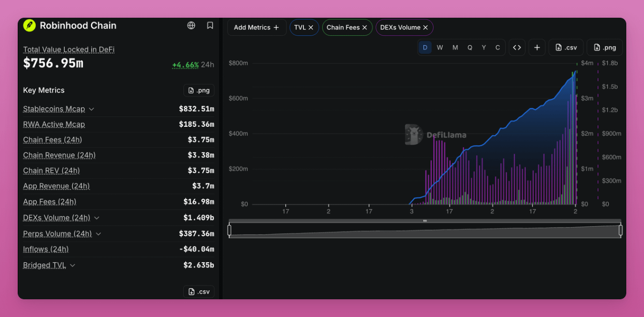The width and height of the screenshot is (644, 317).
Task: Click the $185.36m RWA Active Mcap value
Action: click(196, 124)
